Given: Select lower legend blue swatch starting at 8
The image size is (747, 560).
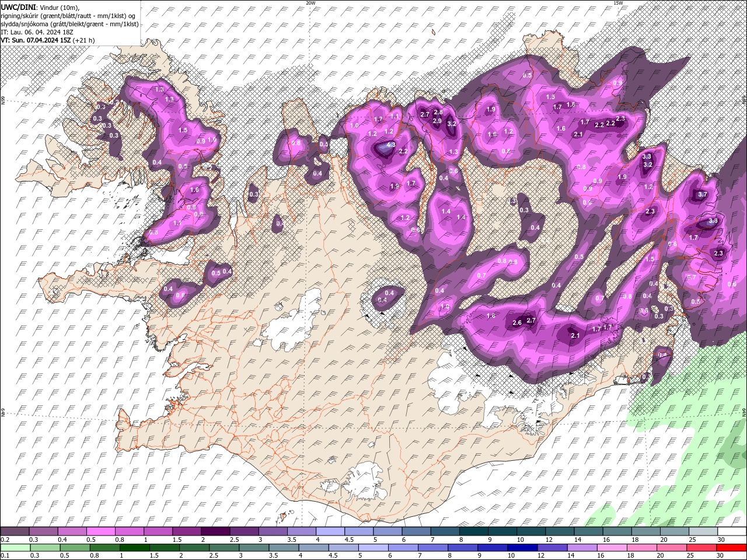Looking at the screenshot, I should (x=462, y=547).
